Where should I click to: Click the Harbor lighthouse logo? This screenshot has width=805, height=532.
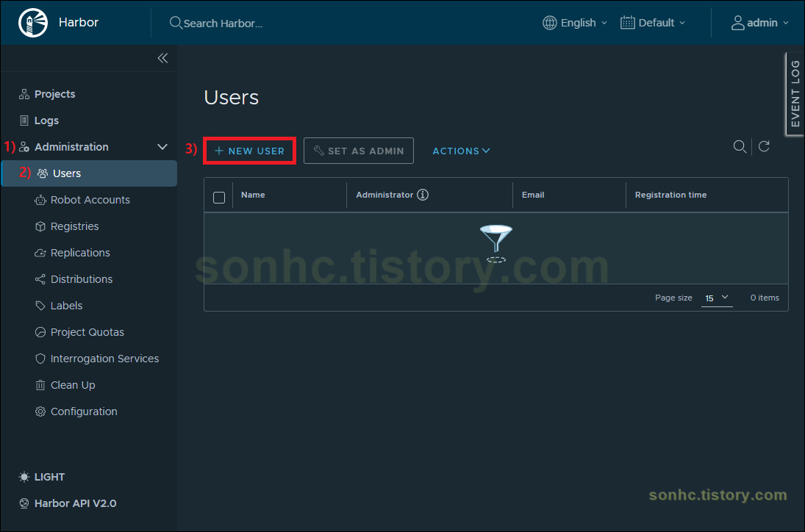tap(33, 23)
